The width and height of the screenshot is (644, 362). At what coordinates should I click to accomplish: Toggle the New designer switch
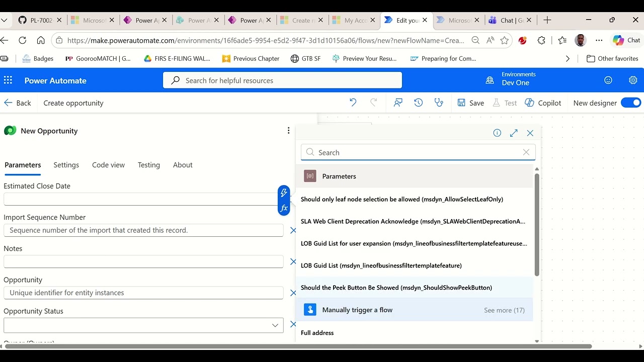(630, 103)
